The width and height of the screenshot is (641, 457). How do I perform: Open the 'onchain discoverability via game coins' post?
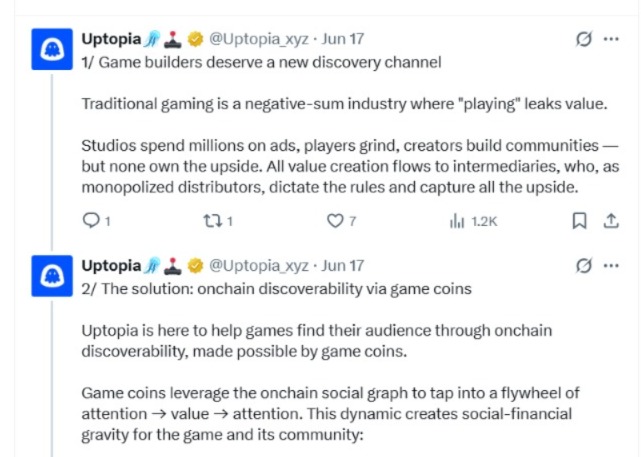pyautogui.click(x=276, y=289)
